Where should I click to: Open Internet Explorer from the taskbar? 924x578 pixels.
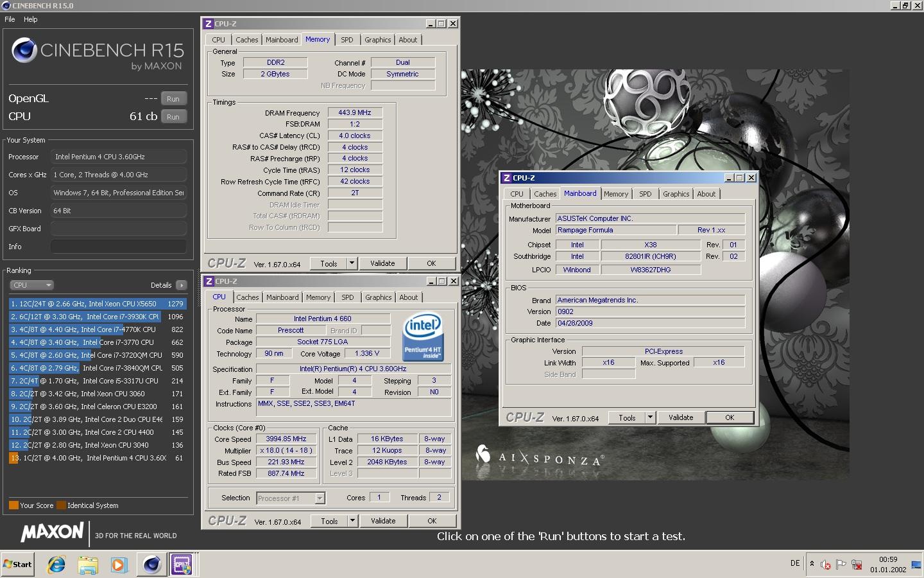pyautogui.click(x=56, y=565)
